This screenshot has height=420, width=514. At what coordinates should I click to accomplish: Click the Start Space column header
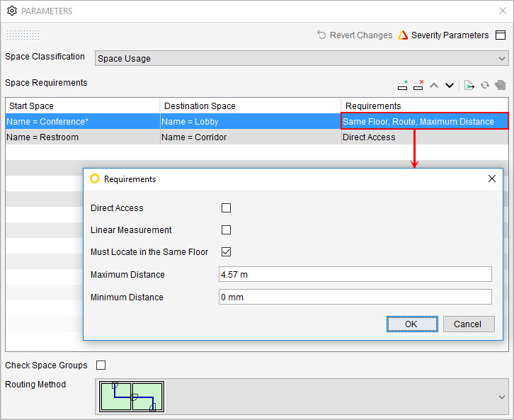(x=83, y=106)
